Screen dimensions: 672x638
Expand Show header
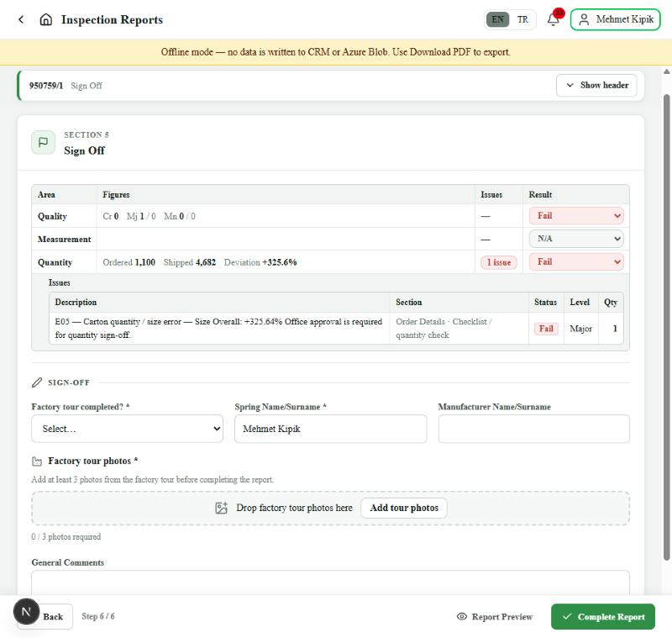pyautogui.click(x=596, y=86)
